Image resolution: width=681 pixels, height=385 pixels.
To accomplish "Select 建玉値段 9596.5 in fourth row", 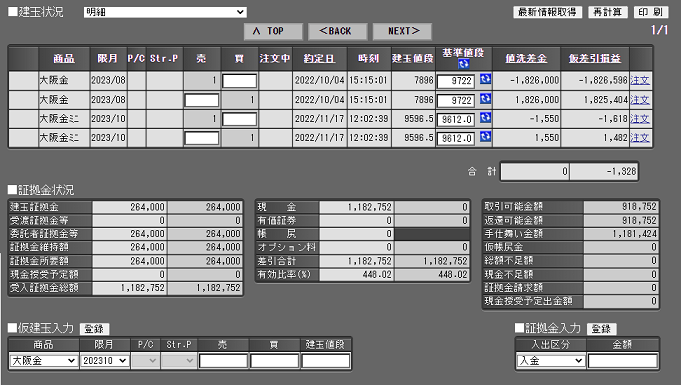I will tap(419, 138).
